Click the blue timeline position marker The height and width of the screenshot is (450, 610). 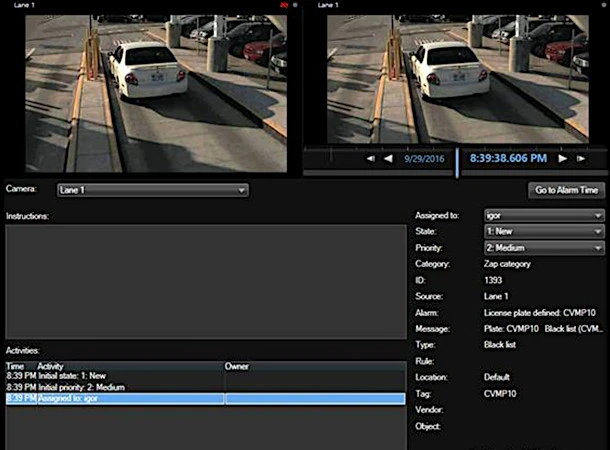[x=457, y=162]
